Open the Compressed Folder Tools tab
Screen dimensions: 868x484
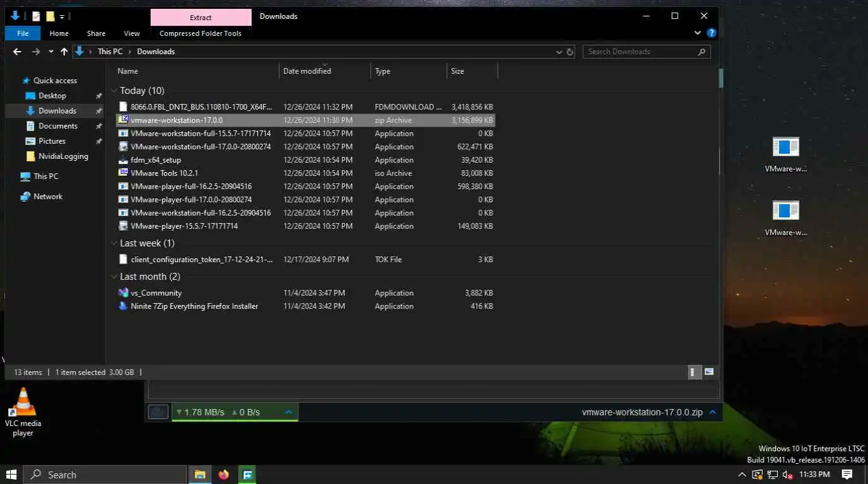(x=201, y=33)
